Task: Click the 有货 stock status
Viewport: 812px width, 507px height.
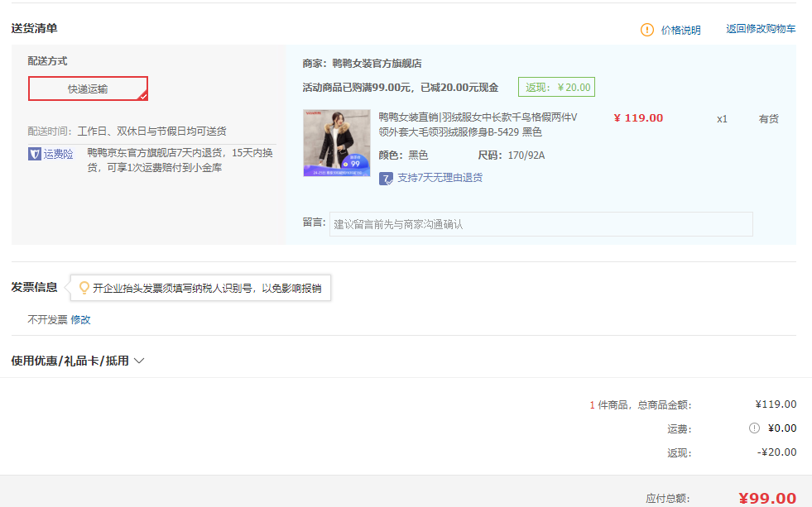Action: point(768,119)
